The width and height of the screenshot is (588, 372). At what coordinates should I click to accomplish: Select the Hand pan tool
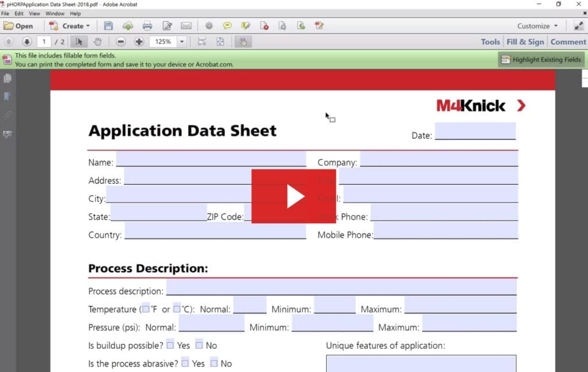coord(98,41)
